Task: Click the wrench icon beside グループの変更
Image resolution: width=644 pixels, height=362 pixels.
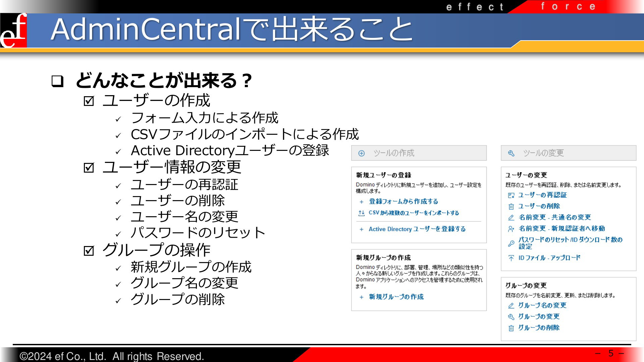Action: [511, 317]
